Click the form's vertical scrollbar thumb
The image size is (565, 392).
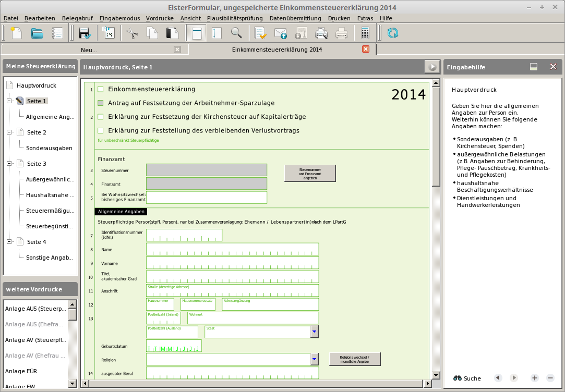tap(436, 137)
